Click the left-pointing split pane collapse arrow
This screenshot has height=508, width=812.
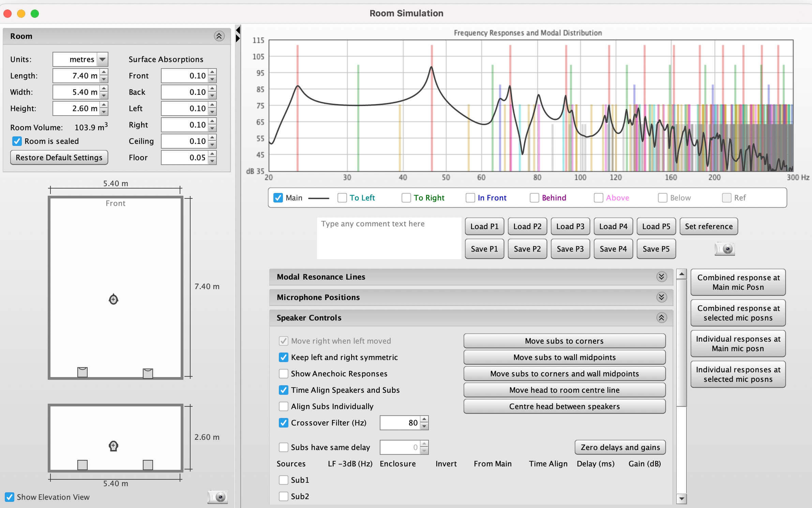(238, 30)
